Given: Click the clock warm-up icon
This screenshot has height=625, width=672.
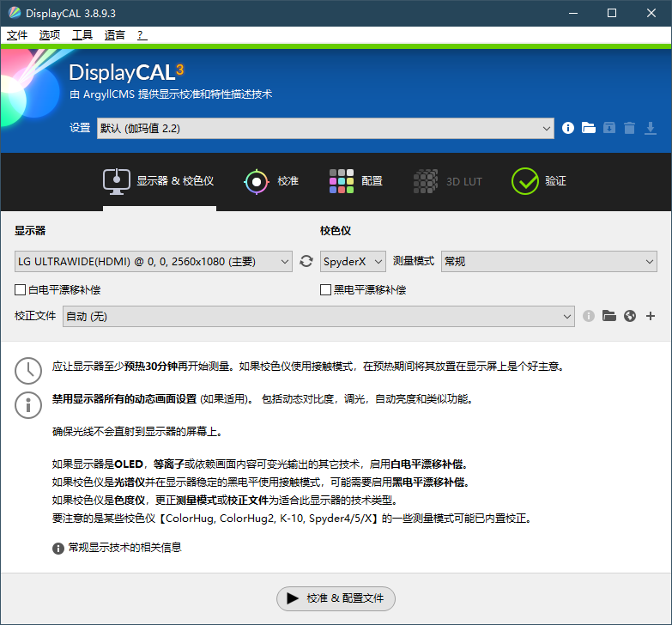Looking at the screenshot, I should click(28, 371).
